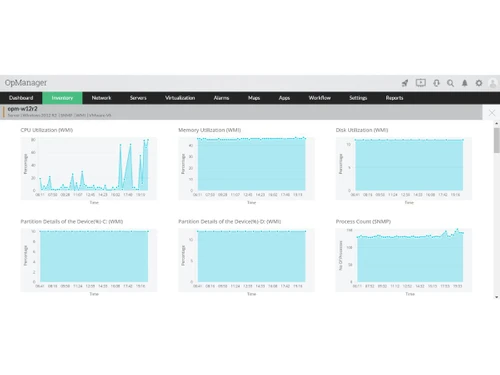Screen dimensions: 500x375
Task: Click the OpManager logo
Action: tap(26, 83)
